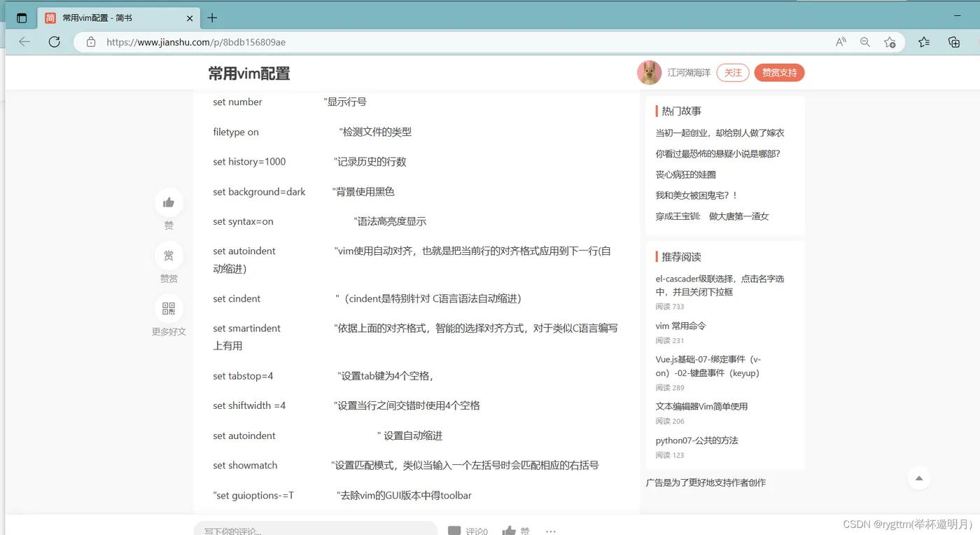Follow the author with 关注 button
This screenshot has width=980, height=535.
(733, 73)
